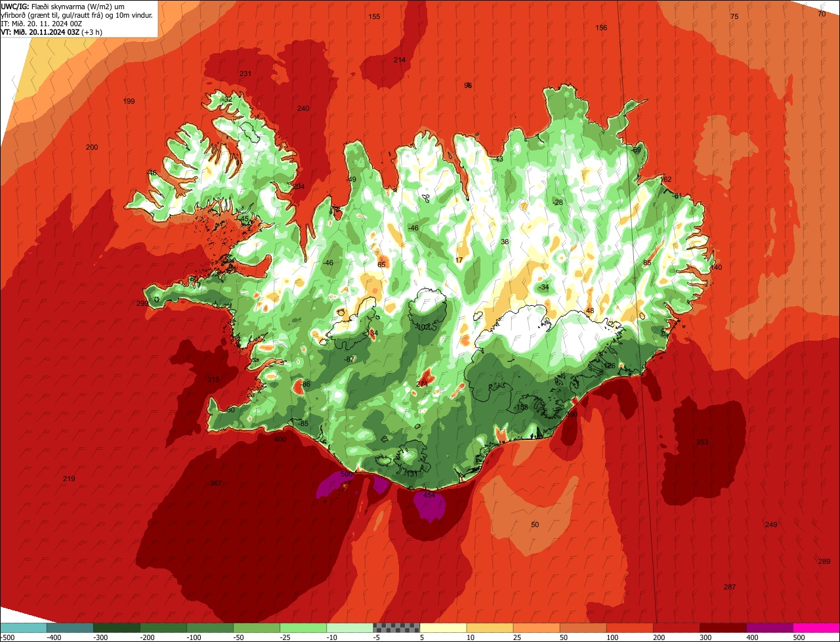The width and height of the screenshot is (840, 642).
Task: Click the map value "70"
Action: (x=822, y=14)
